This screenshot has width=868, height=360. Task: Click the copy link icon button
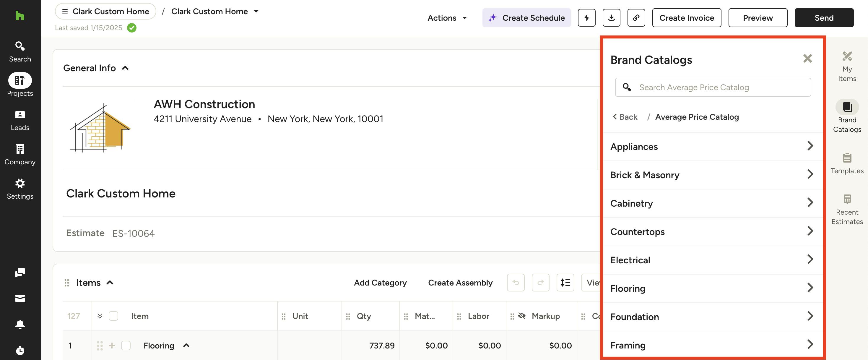pyautogui.click(x=636, y=17)
